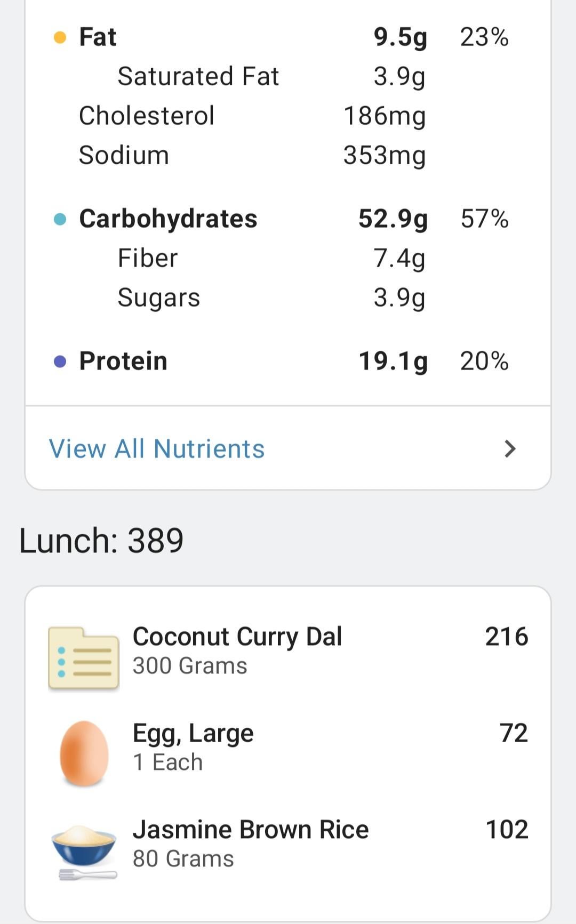Screen dimensions: 576x924
Task: Click the Egg, Large food icon
Action: click(x=84, y=753)
